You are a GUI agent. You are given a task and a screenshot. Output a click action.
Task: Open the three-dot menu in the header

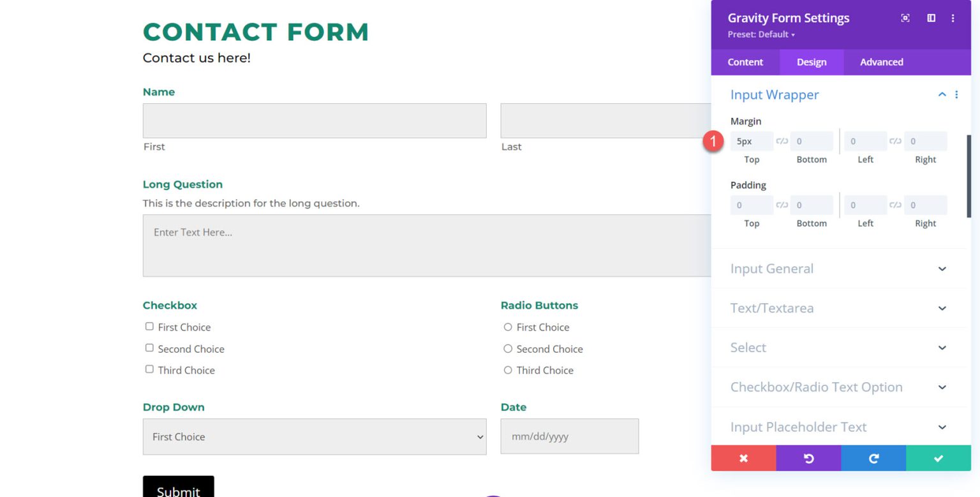pyautogui.click(x=953, y=18)
